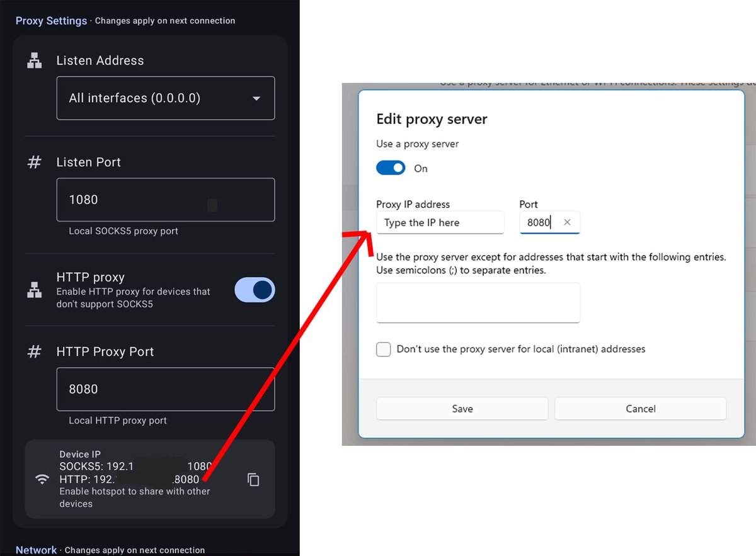Screen dimensions: 756x556
Task: Open the Listen Address dropdown
Action: [166, 98]
